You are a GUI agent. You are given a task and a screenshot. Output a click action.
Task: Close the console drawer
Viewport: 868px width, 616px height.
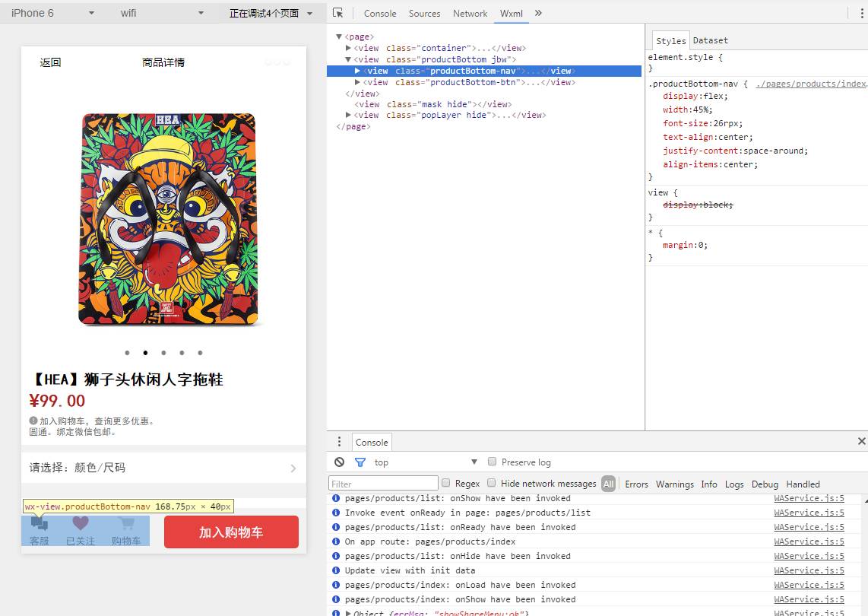tap(861, 441)
